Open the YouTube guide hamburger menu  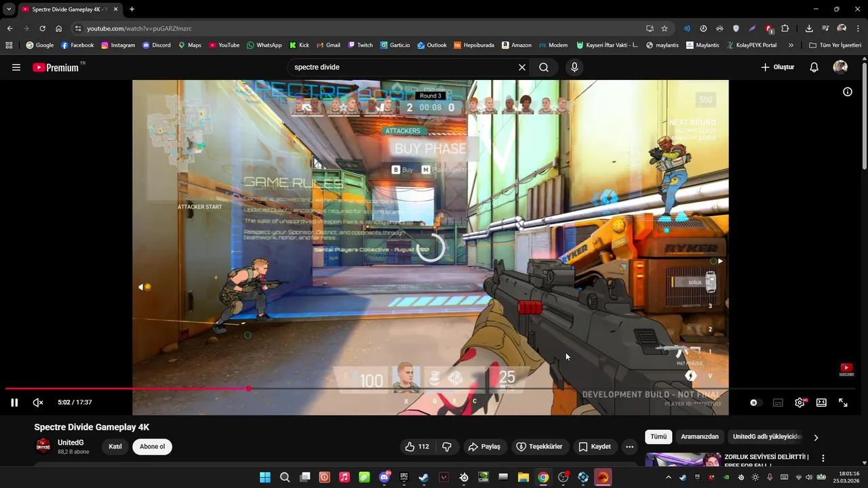pyautogui.click(x=16, y=67)
